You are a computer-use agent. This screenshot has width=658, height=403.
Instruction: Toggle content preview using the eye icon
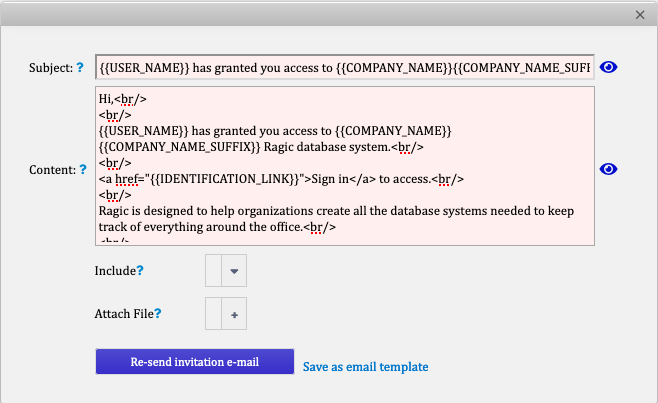pyautogui.click(x=608, y=169)
